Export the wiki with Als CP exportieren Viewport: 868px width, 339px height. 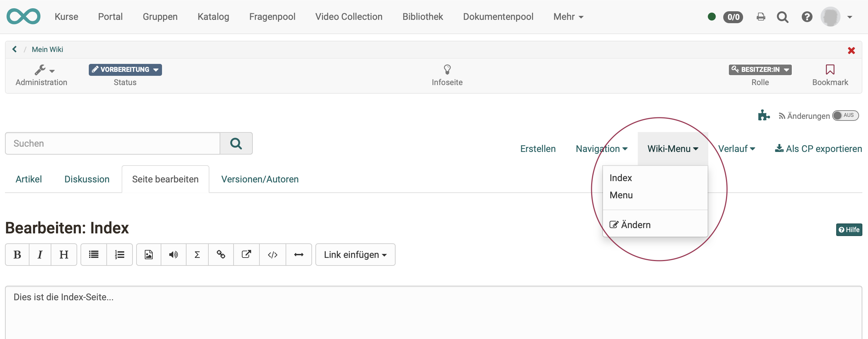pos(818,148)
